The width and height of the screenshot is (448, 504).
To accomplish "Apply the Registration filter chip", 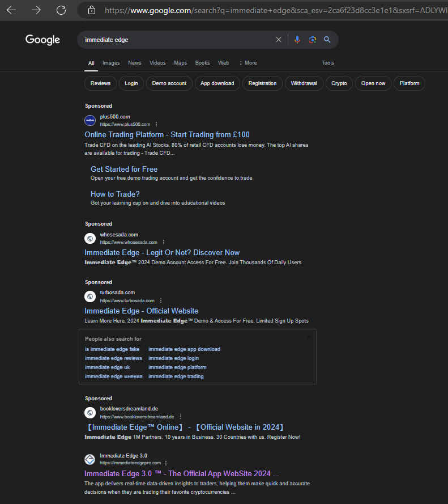I will (x=262, y=83).
